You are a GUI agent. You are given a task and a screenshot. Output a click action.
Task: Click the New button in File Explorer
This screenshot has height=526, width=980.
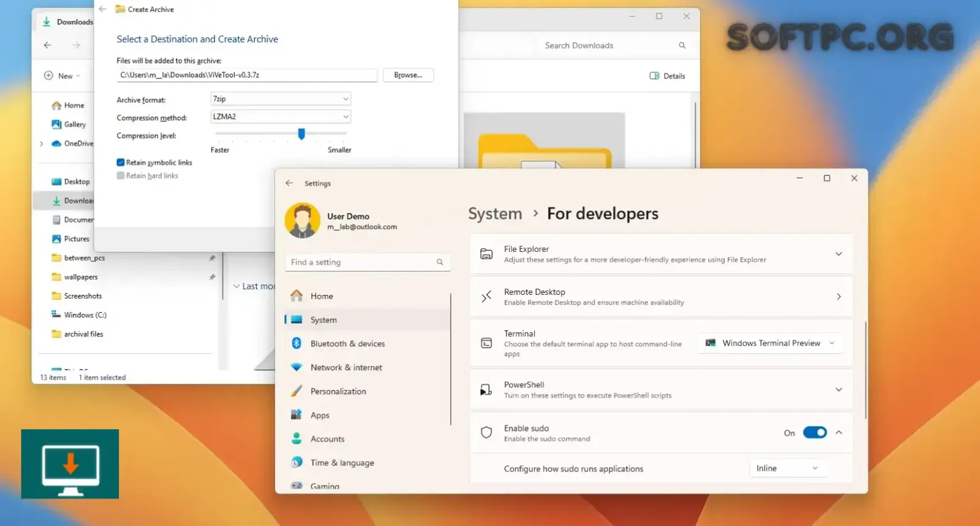tap(62, 76)
